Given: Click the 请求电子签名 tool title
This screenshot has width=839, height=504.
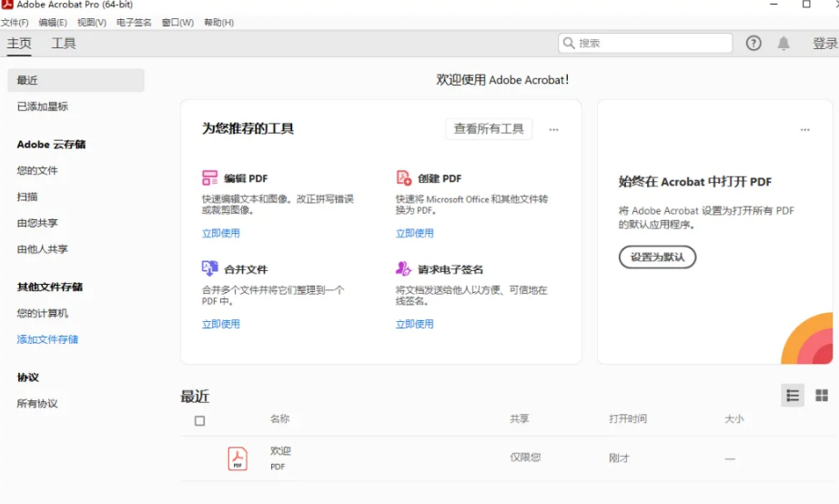Looking at the screenshot, I should [450, 269].
